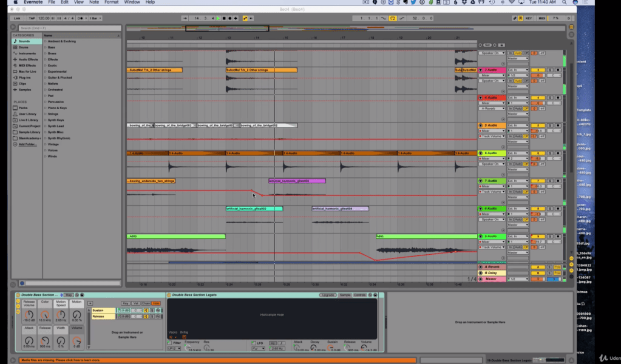Enable the Filter checkbox in sampler
621x364 pixels.
point(169,343)
